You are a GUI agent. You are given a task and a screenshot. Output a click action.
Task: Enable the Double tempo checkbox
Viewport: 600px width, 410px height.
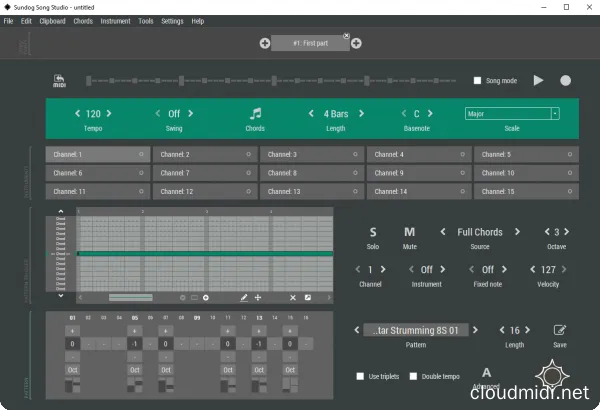tap(413, 376)
